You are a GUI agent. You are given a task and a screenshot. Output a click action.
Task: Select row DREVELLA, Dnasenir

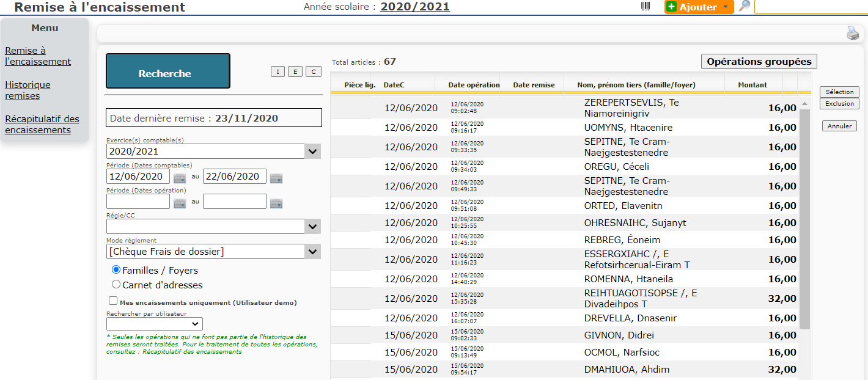(564, 318)
